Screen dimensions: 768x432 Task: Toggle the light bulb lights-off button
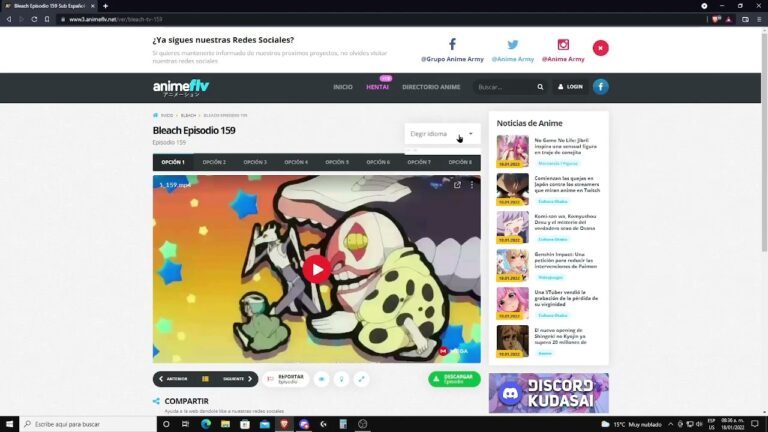pyautogui.click(x=341, y=379)
